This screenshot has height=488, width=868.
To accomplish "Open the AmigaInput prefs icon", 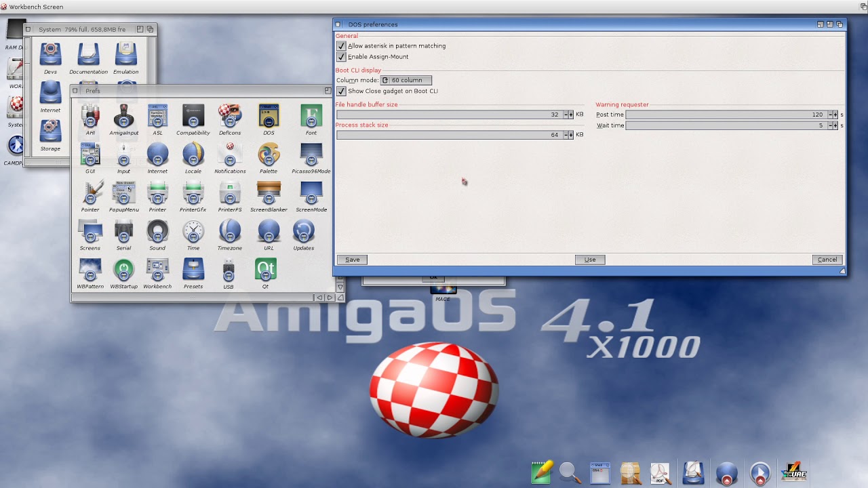I will 123,117.
